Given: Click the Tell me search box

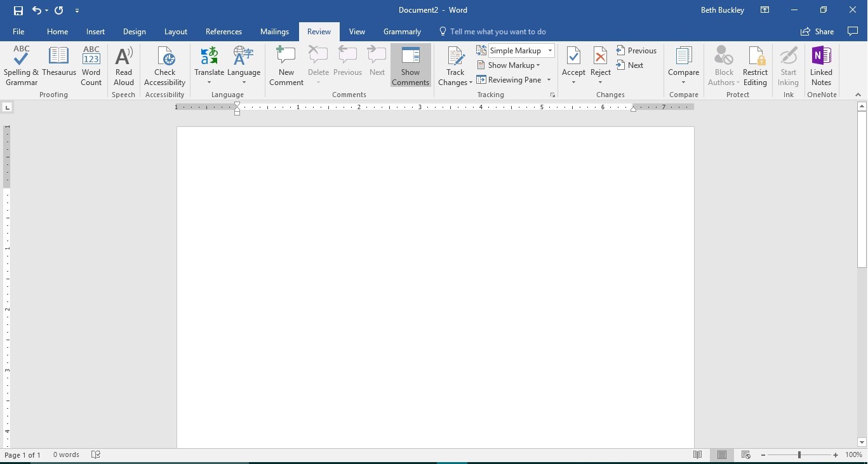Looking at the screenshot, I should 498,32.
